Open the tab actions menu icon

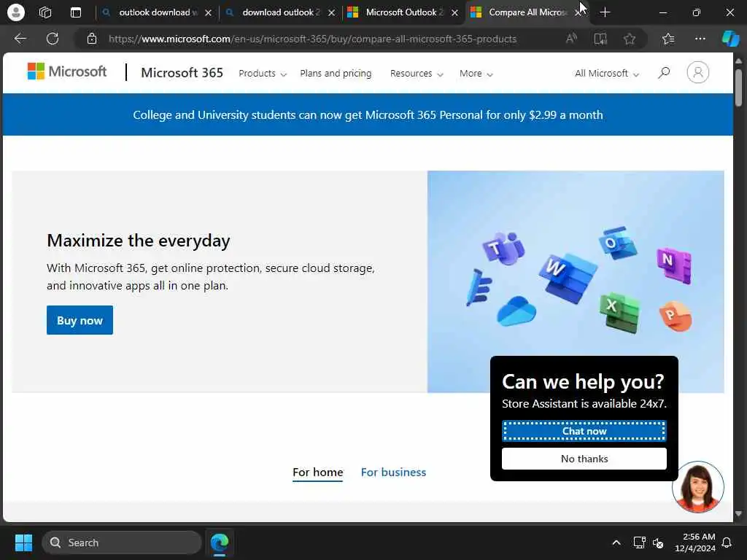[x=76, y=12]
